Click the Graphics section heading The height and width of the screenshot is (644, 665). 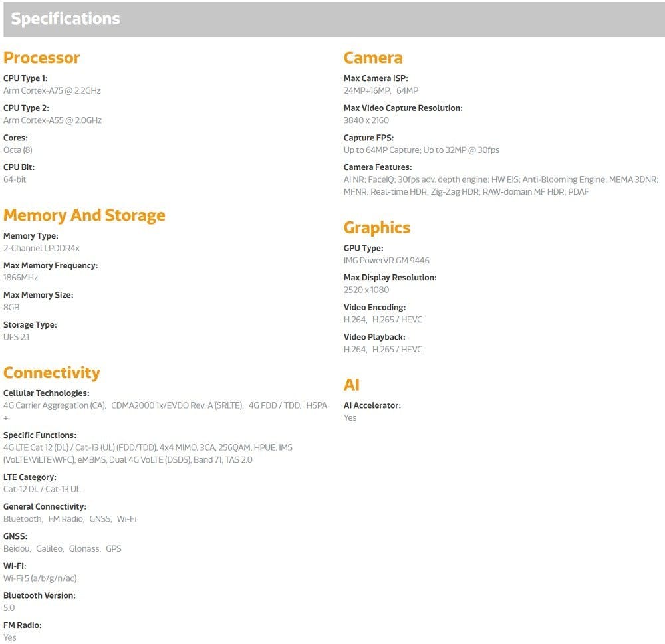coord(377,228)
